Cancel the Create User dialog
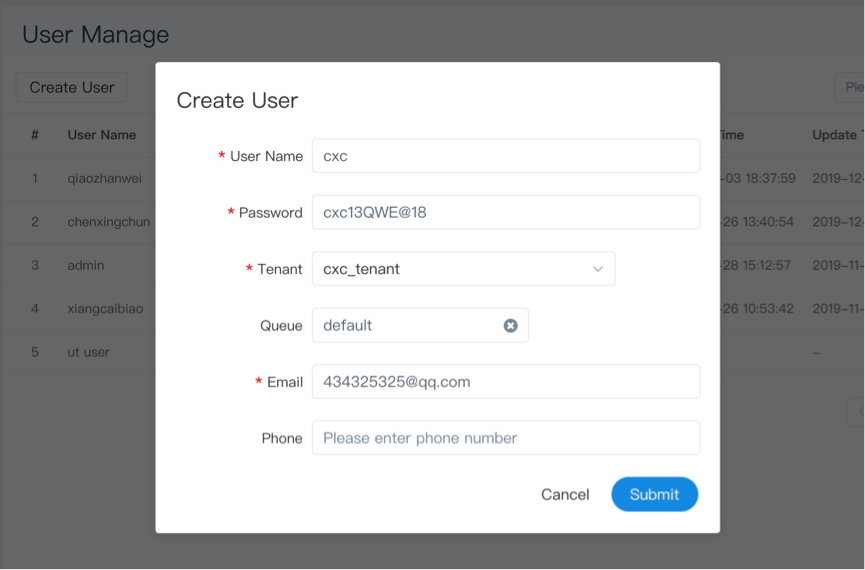 pos(565,494)
